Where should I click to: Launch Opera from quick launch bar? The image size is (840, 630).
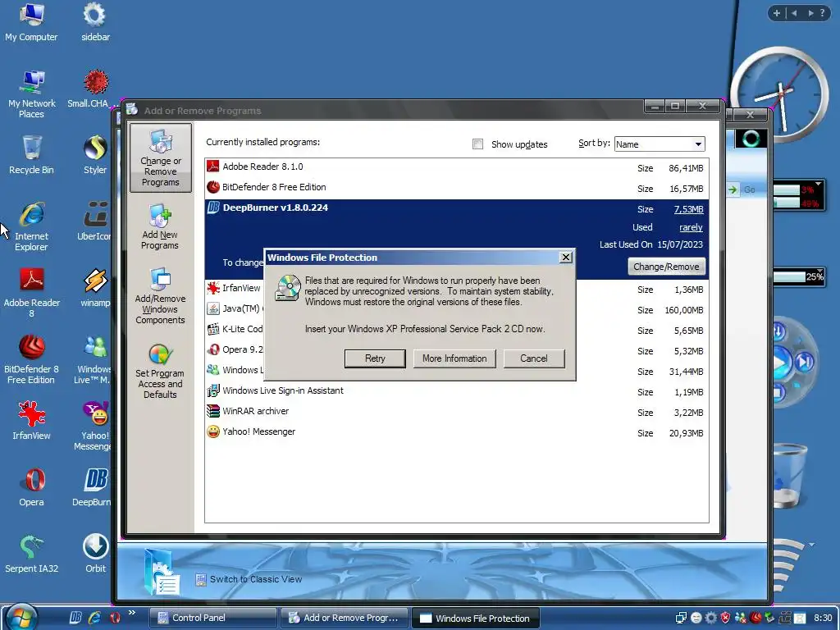pyautogui.click(x=114, y=618)
